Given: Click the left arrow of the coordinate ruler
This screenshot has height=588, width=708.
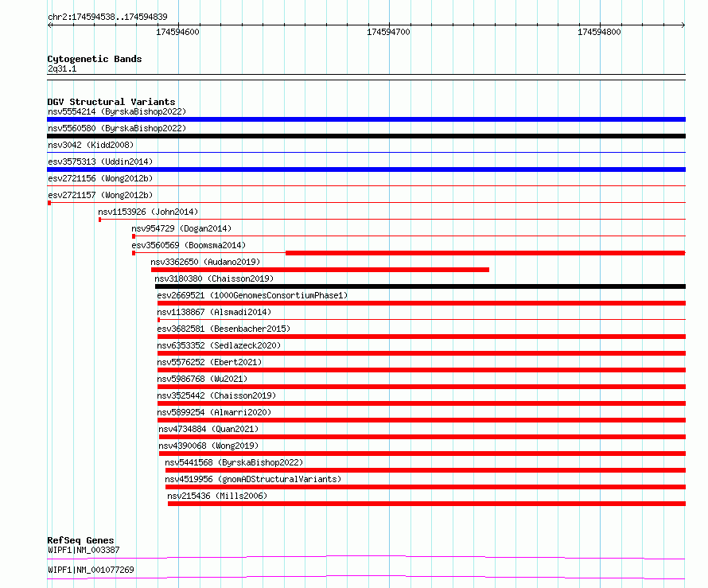Looking at the screenshot, I should click(x=49, y=25).
